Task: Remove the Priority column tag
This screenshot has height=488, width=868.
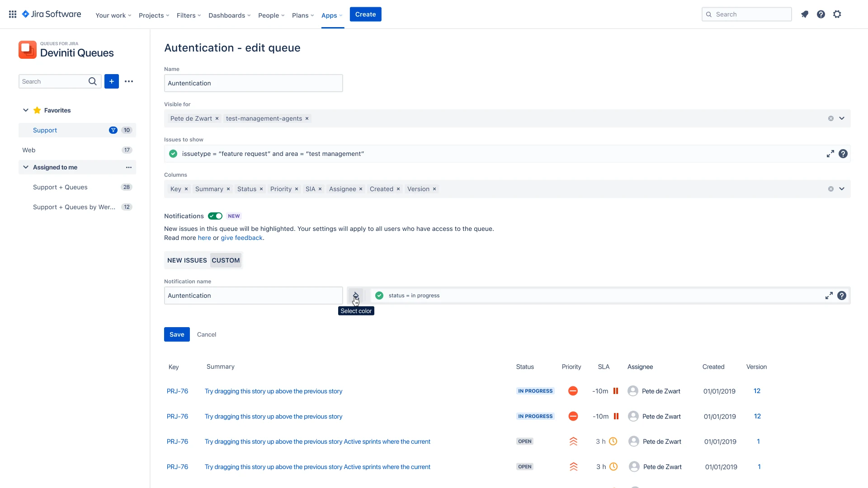Action: pyautogui.click(x=297, y=189)
